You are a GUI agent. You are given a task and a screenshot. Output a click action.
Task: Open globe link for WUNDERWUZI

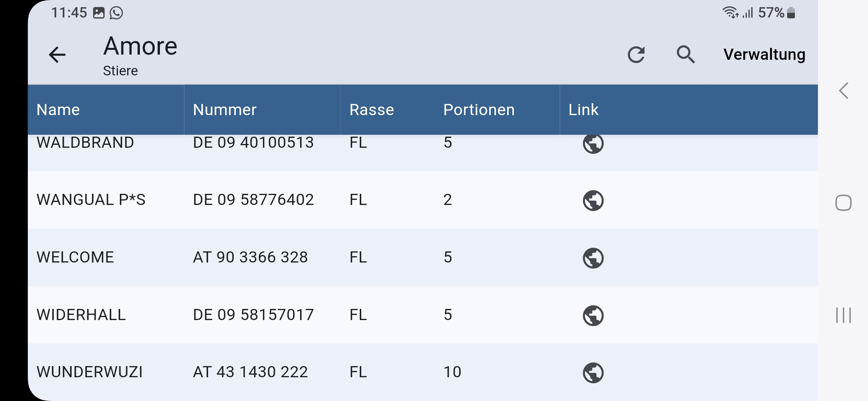(593, 373)
